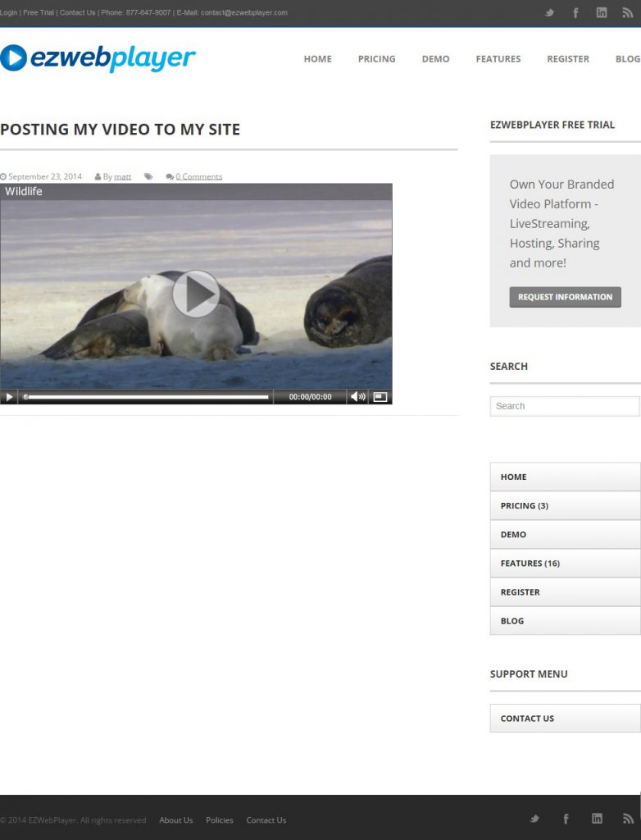This screenshot has height=840, width=641.
Task: Open the 0 Comments link
Action: pos(198,176)
